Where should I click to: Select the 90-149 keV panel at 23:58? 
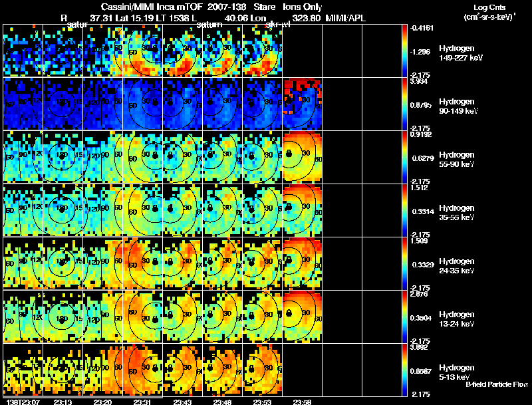pos(303,104)
